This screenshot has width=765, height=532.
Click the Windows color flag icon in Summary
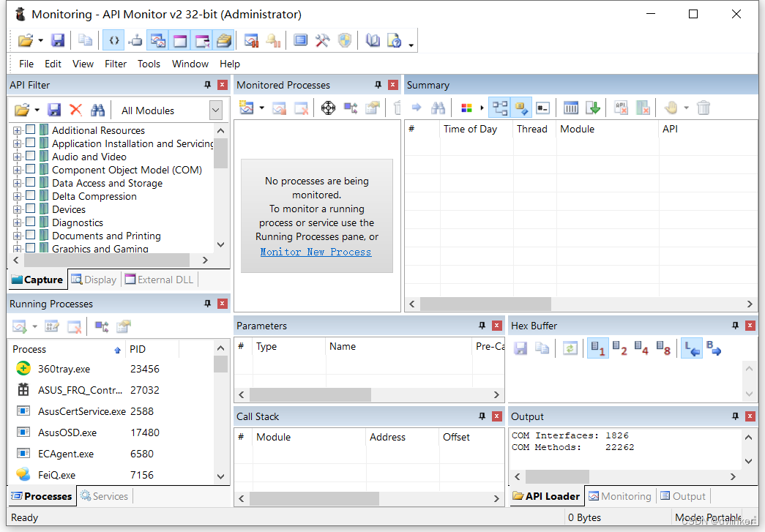[x=467, y=108]
